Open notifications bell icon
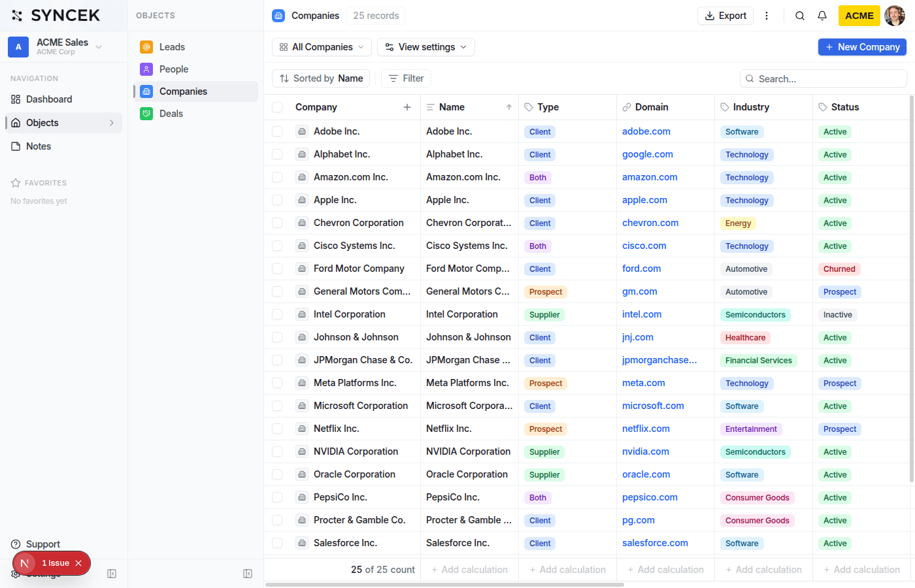The image size is (915, 588). tap(822, 16)
